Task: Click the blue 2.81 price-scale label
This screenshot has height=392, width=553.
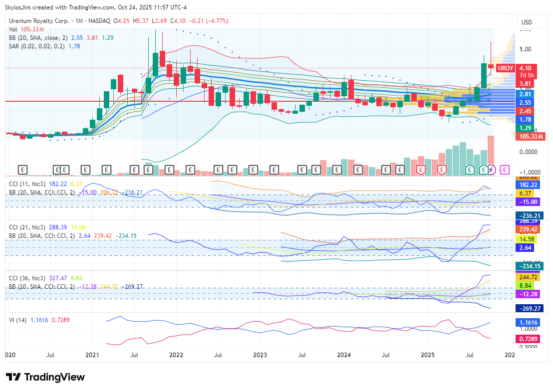Action: click(x=525, y=94)
